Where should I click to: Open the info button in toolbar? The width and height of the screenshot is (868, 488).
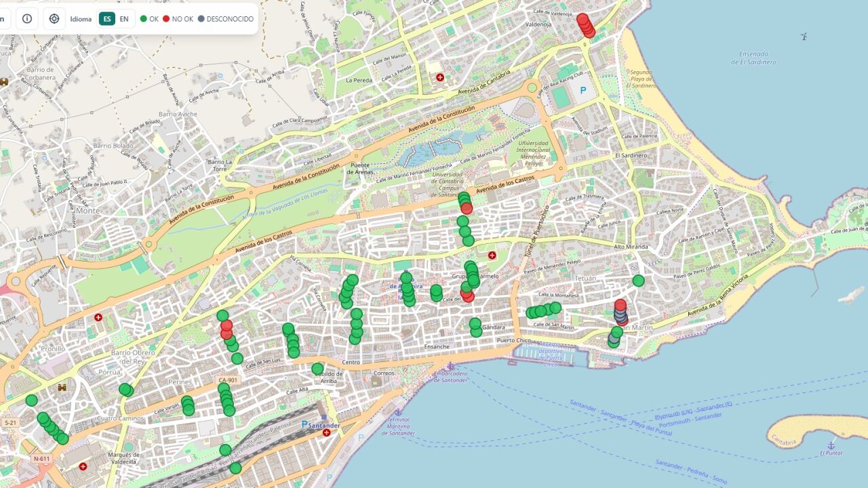coord(27,19)
